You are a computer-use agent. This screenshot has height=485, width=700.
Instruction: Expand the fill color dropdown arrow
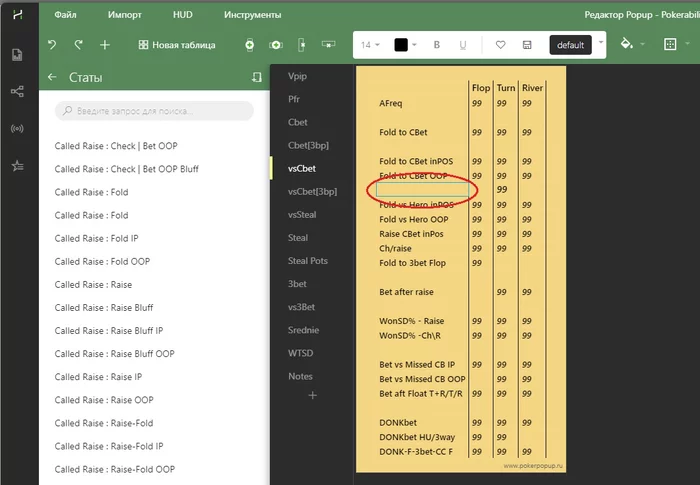click(642, 44)
